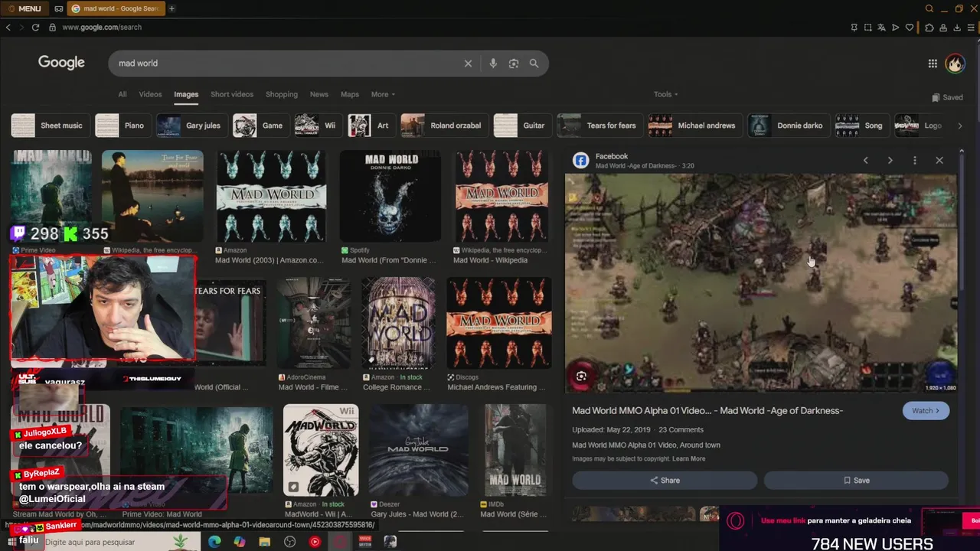Open the Learn More copyright link
This screenshot has width=980, height=551.
click(688, 459)
